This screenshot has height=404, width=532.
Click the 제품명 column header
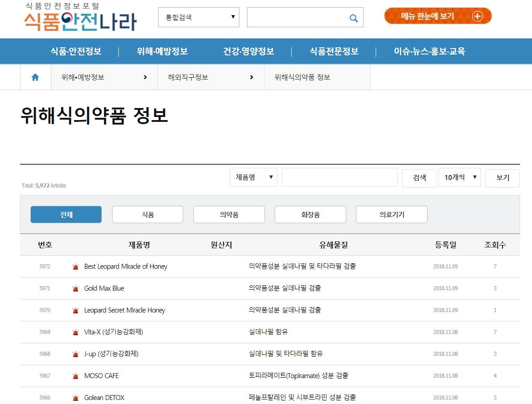pyautogui.click(x=139, y=245)
